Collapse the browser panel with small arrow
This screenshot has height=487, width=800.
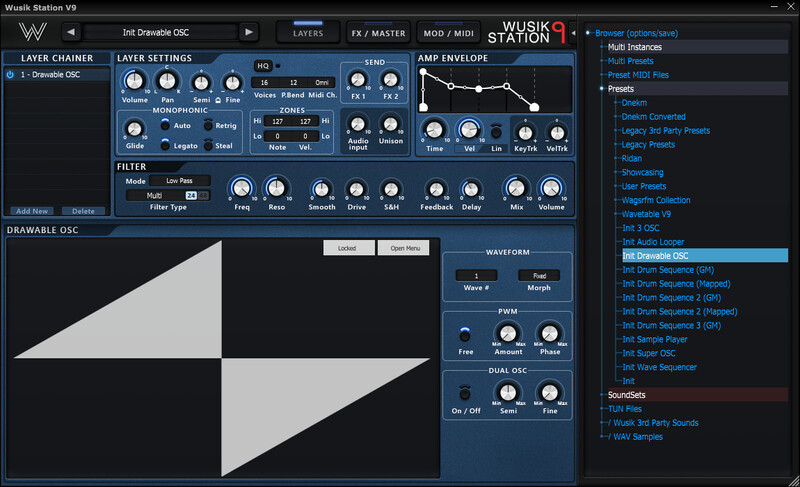(573, 33)
